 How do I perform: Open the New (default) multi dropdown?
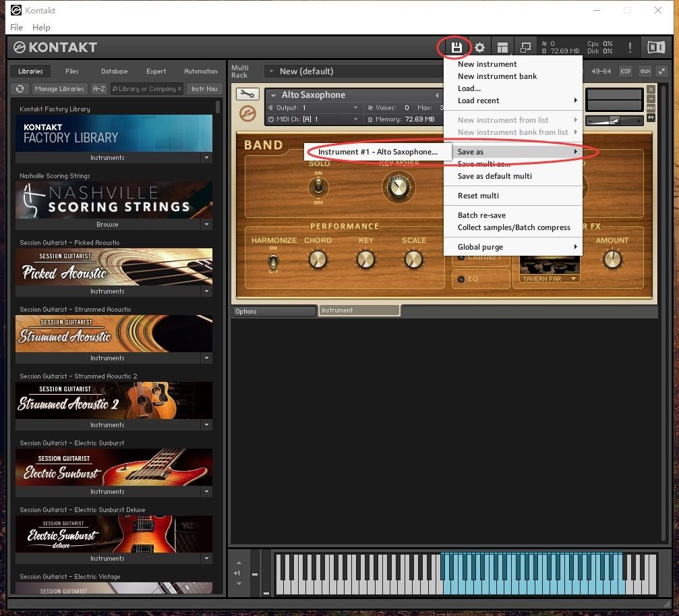click(271, 71)
